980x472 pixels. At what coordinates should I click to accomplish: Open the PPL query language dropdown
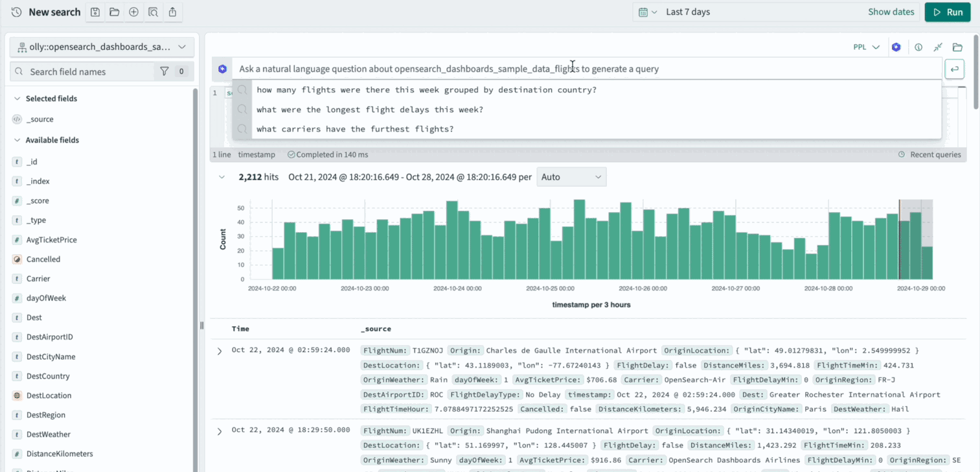point(866,47)
